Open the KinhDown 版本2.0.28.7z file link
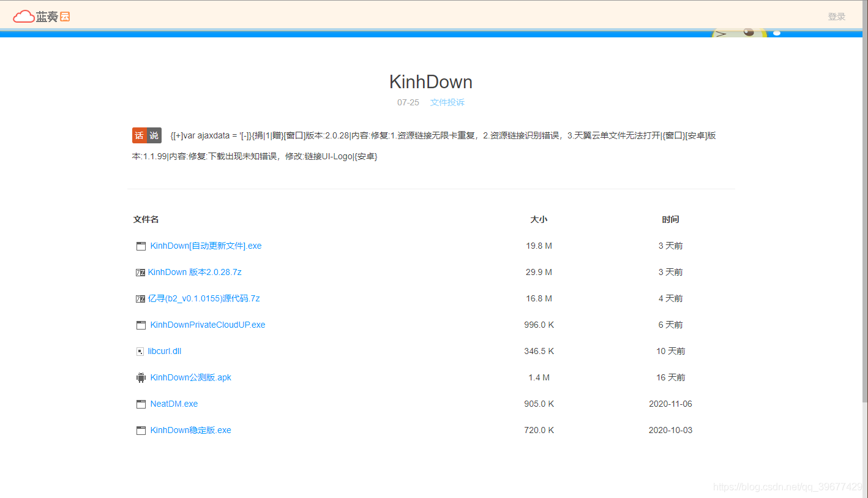 tap(195, 272)
